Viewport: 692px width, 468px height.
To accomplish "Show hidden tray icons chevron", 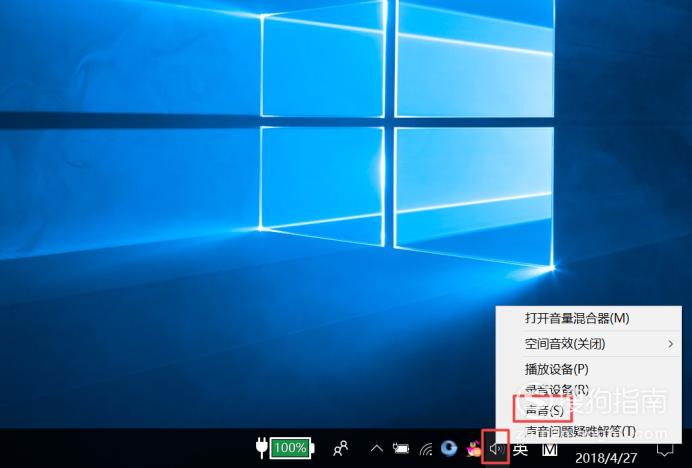I will (376, 449).
